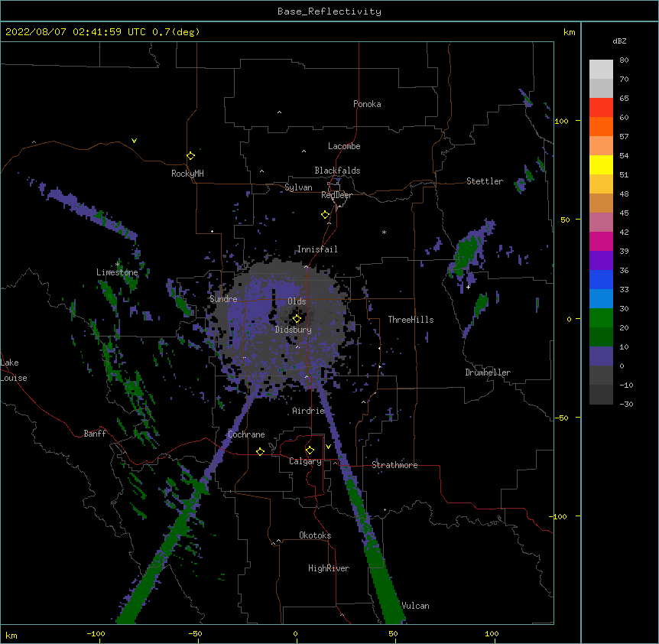Click the Limestone label
The height and width of the screenshot is (644, 659).
[x=117, y=272]
